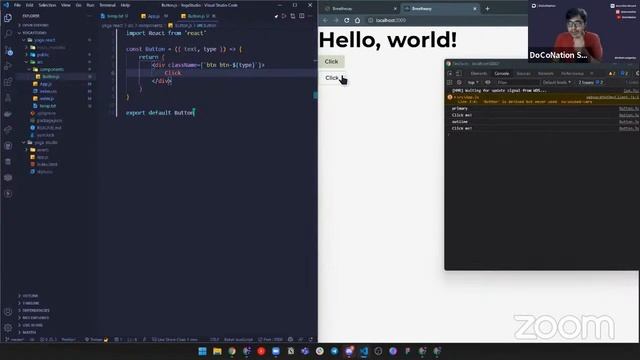This screenshot has width=640, height=360.
Task: Open Source Control view in activity bar
Action: pyautogui.click(x=8, y=51)
